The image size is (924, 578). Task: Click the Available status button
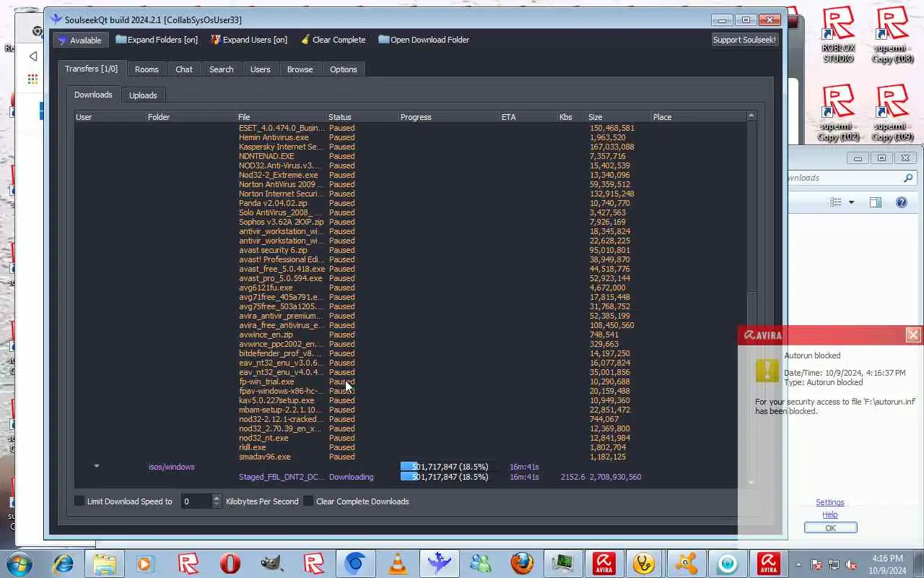(x=80, y=40)
